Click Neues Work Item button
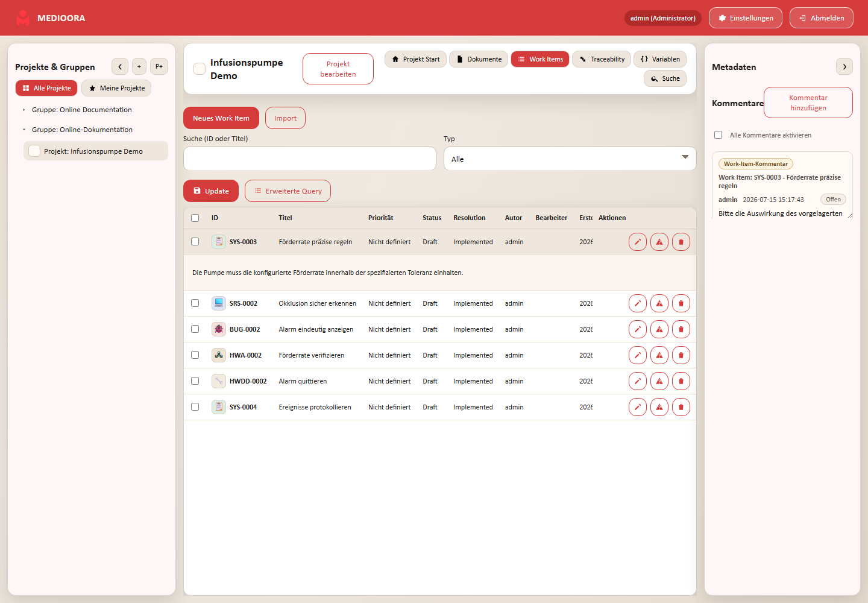This screenshot has height=603, width=868. [x=221, y=118]
